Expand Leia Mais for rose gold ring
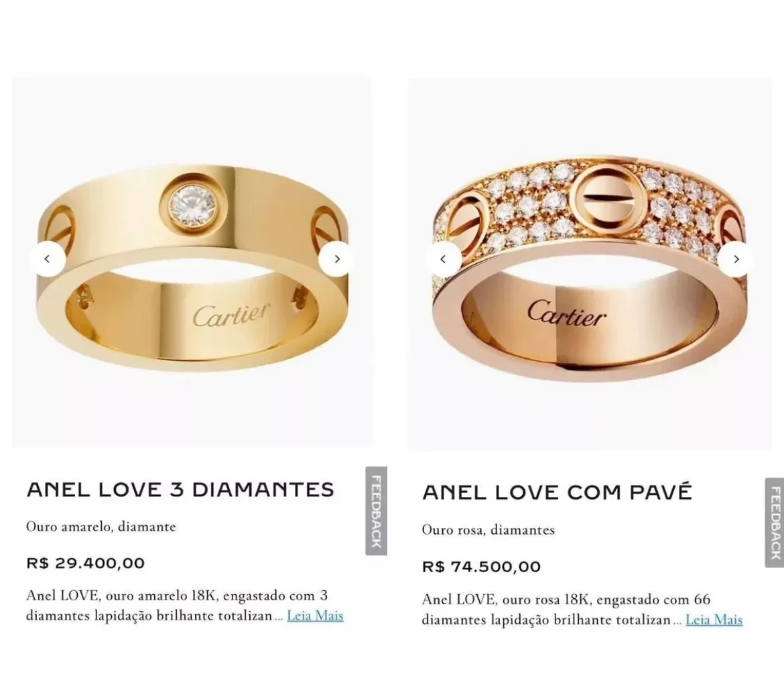Viewport: 784px width, 698px height. (714, 620)
